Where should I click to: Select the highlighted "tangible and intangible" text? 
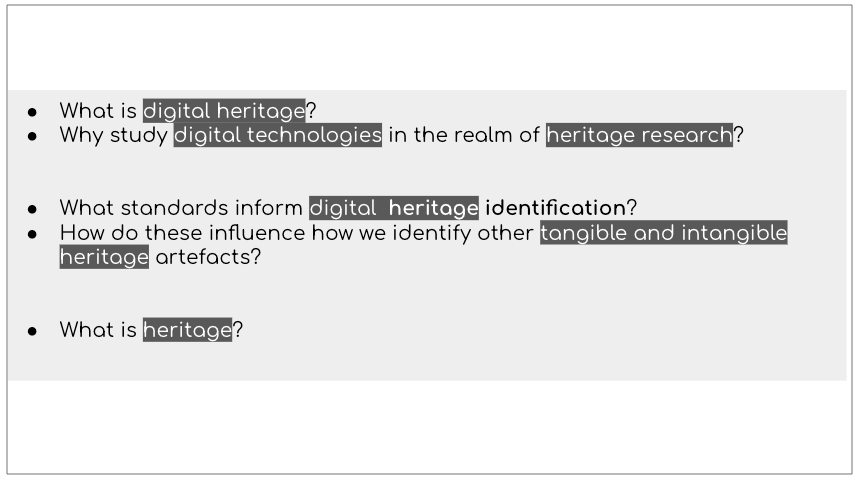pyautogui.click(x=663, y=233)
